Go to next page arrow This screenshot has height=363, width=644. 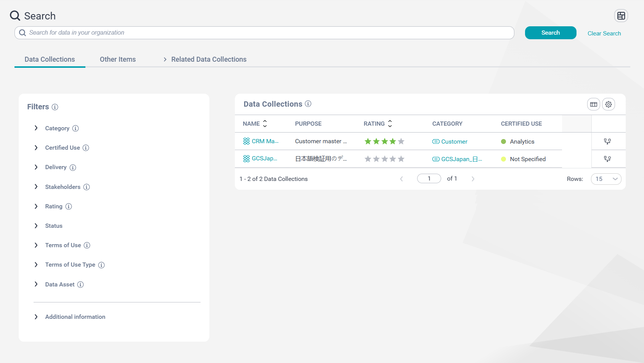(x=473, y=179)
